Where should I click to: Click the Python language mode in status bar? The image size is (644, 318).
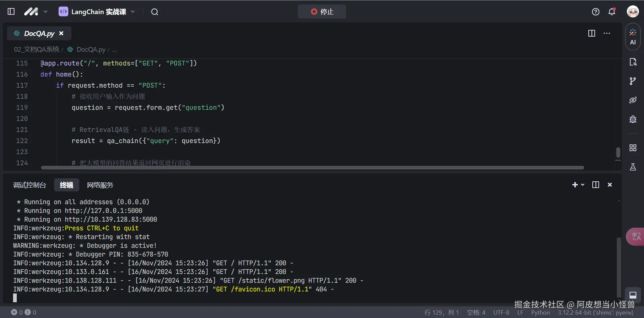540,313
